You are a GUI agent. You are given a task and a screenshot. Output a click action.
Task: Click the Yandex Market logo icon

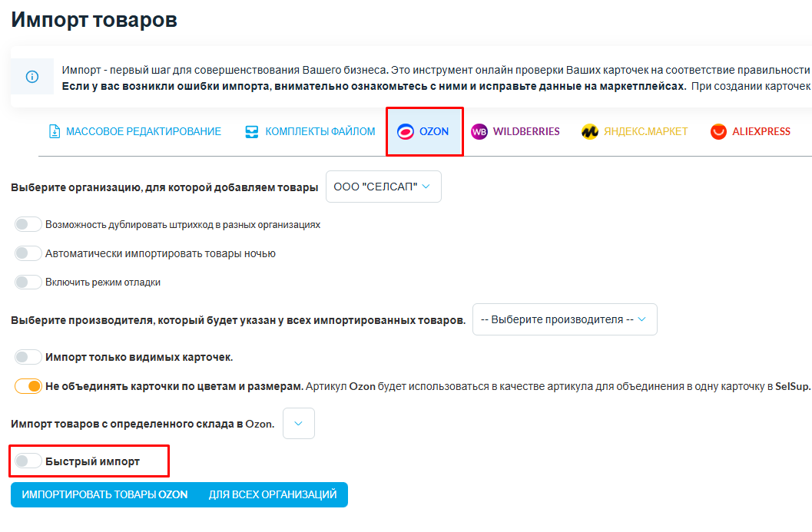point(590,132)
